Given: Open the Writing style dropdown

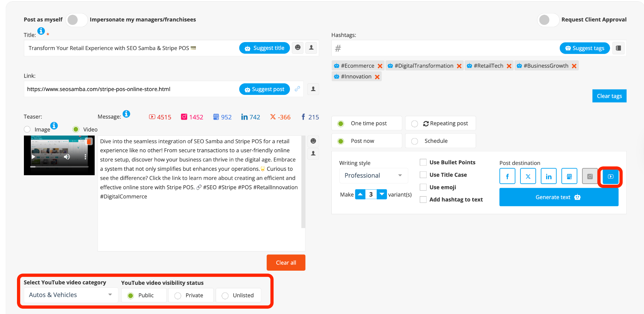Looking at the screenshot, I should 373,176.
